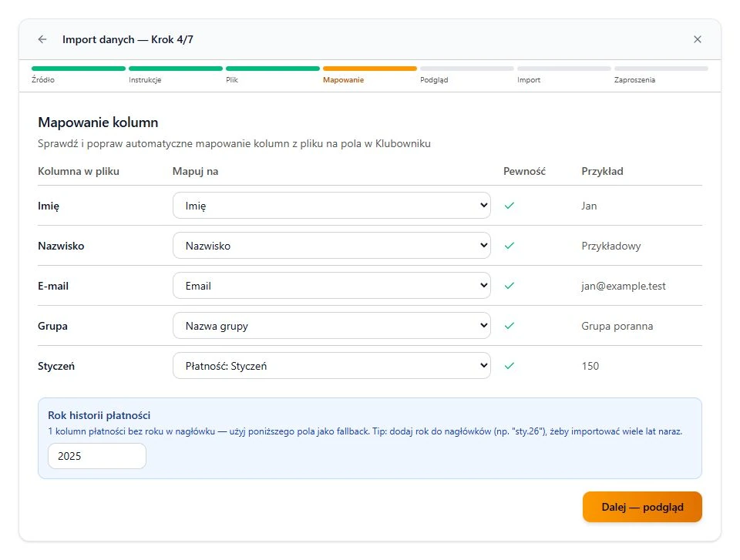The width and height of the screenshot is (740, 560).
Task: Click the example value 150
Action: pyautogui.click(x=590, y=366)
